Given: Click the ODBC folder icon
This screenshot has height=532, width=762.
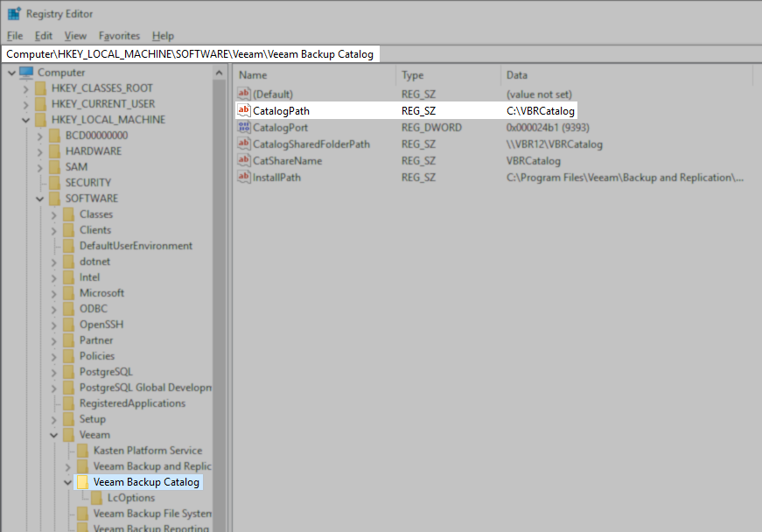Looking at the screenshot, I should tap(69, 309).
